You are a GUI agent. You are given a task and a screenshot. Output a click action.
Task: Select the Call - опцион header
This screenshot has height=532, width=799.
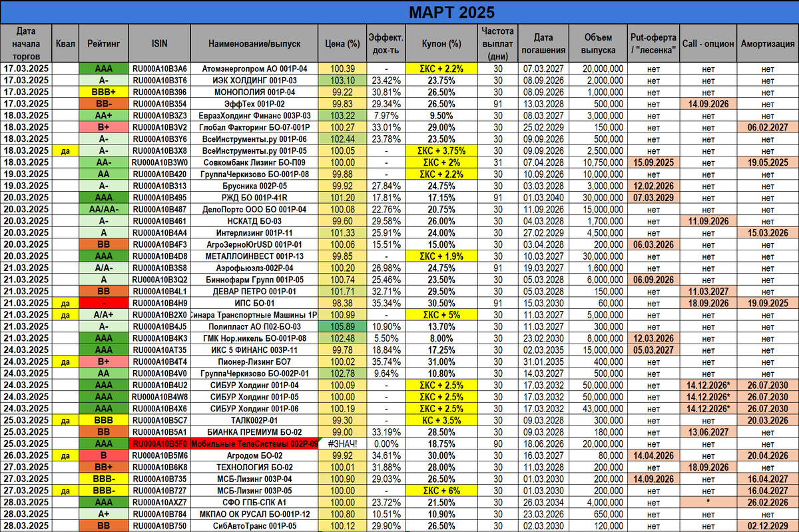coord(708,43)
